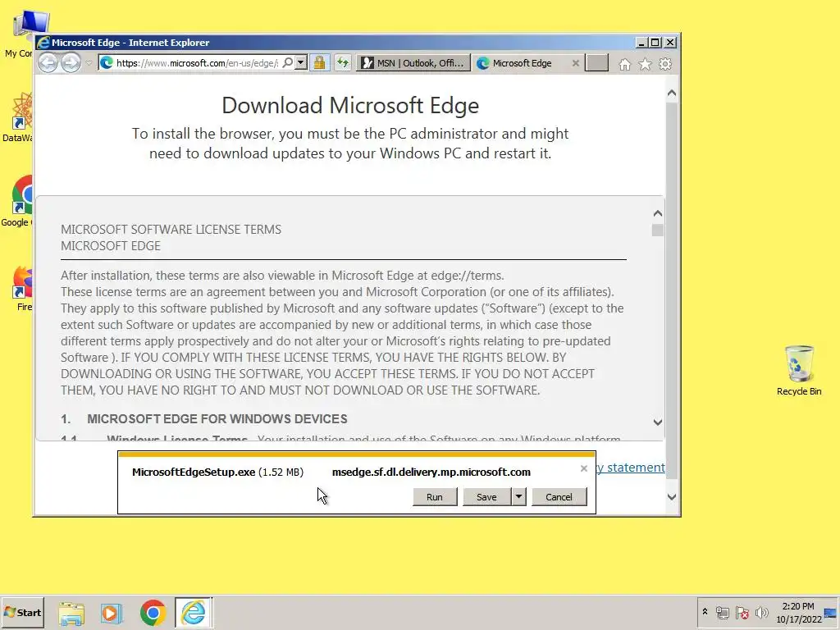
Task: Dismiss the download notification bar with X
Action: point(584,468)
